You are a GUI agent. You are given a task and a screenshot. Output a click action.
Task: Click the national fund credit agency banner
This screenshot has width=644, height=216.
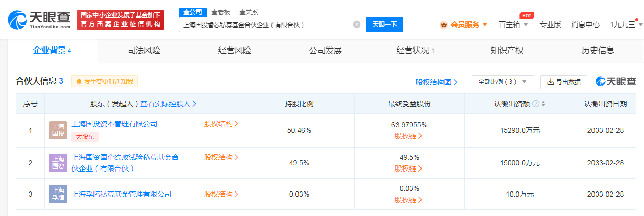[120, 20]
